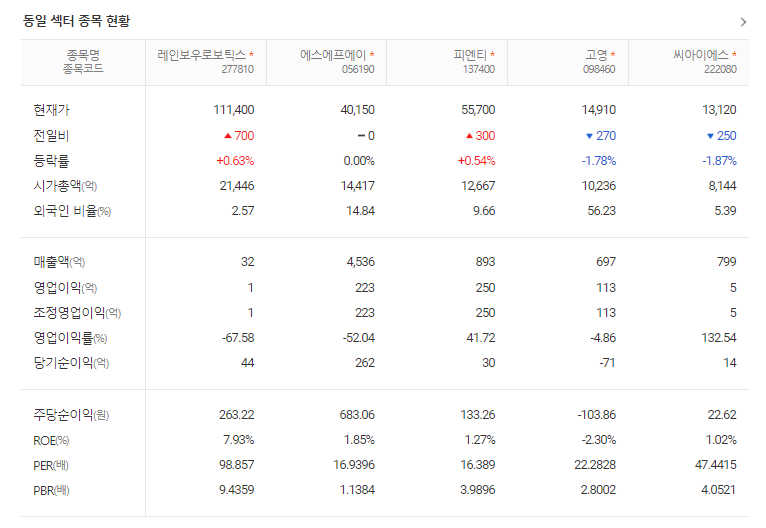766x528 pixels.
Task: Select operating margin -67.58
Action: pyautogui.click(x=238, y=338)
